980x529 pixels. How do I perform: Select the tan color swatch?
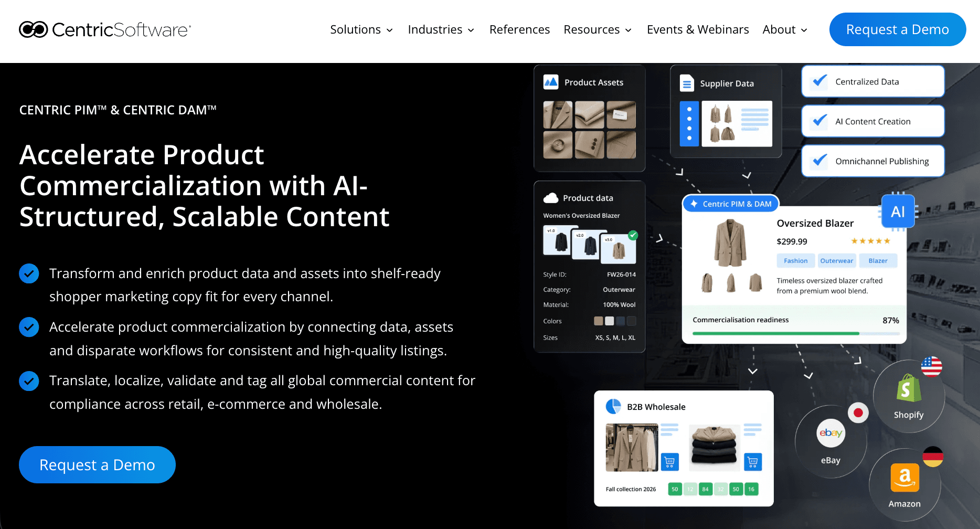(x=599, y=321)
